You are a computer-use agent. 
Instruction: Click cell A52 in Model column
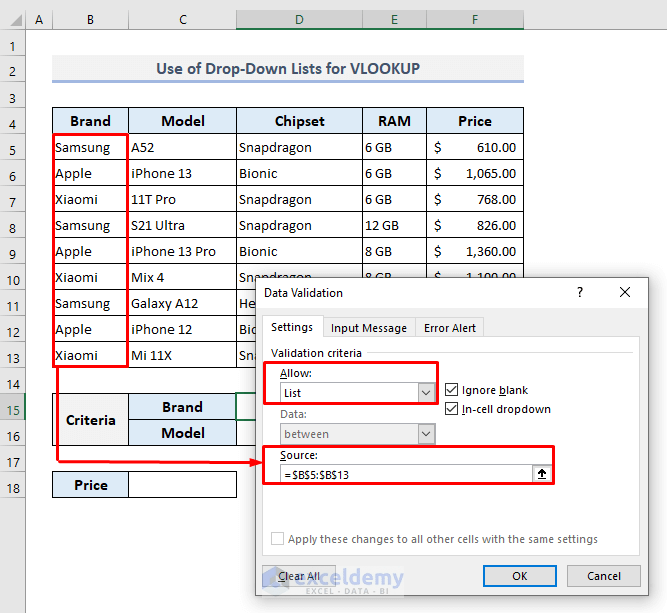coord(182,147)
